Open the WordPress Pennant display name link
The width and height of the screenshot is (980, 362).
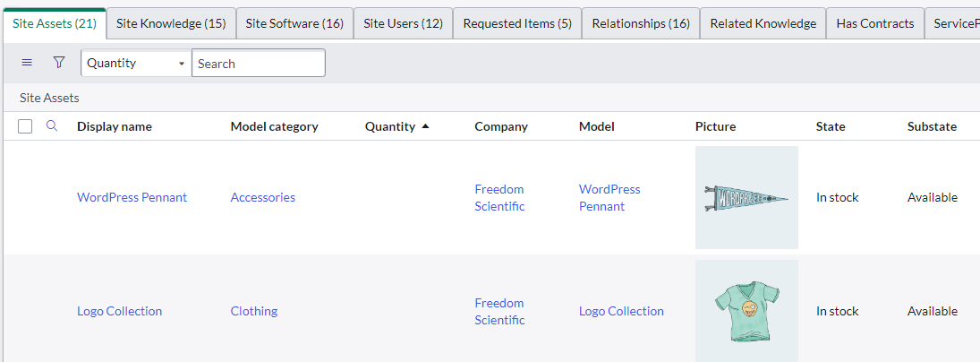tap(132, 197)
